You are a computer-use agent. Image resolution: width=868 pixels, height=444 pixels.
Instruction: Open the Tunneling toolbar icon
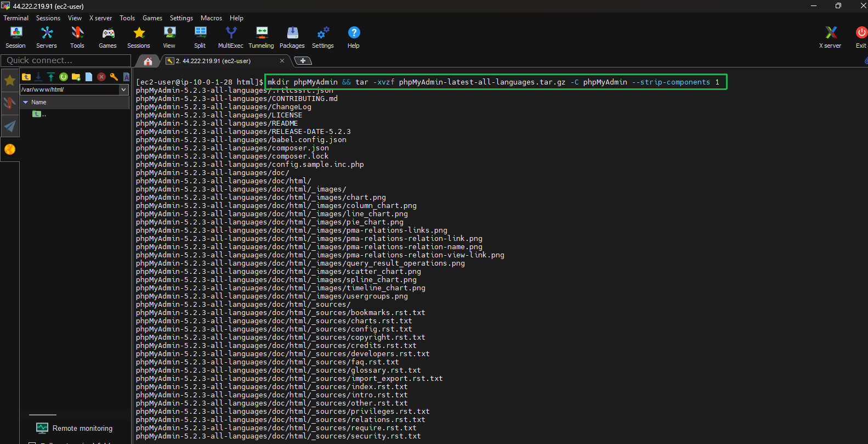[262, 37]
